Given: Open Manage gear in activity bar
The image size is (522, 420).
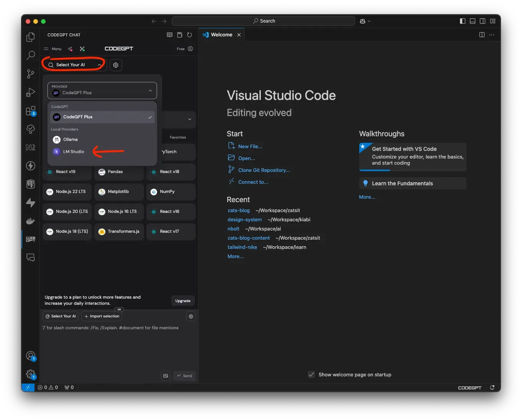Looking at the screenshot, I should point(31,374).
